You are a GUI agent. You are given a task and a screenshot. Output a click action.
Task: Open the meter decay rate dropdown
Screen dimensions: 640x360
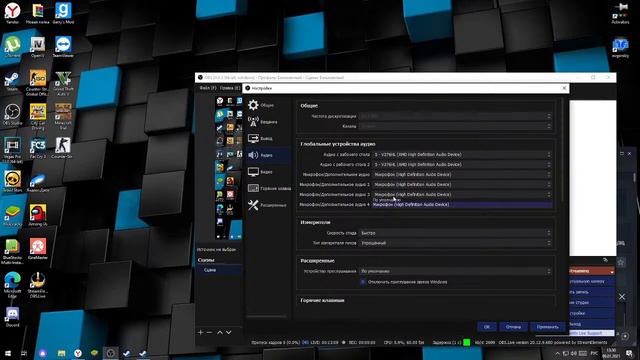click(x=455, y=233)
